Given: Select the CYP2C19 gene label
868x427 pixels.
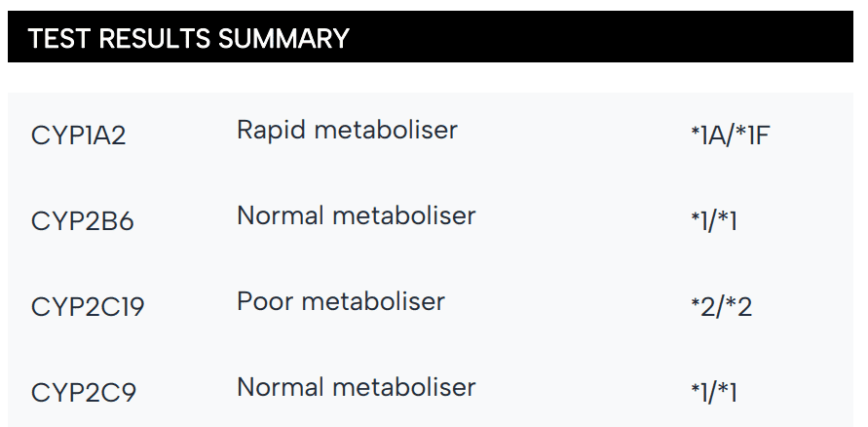Looking at the screenshot, I should pyautogui.click(x=88, y=307).
